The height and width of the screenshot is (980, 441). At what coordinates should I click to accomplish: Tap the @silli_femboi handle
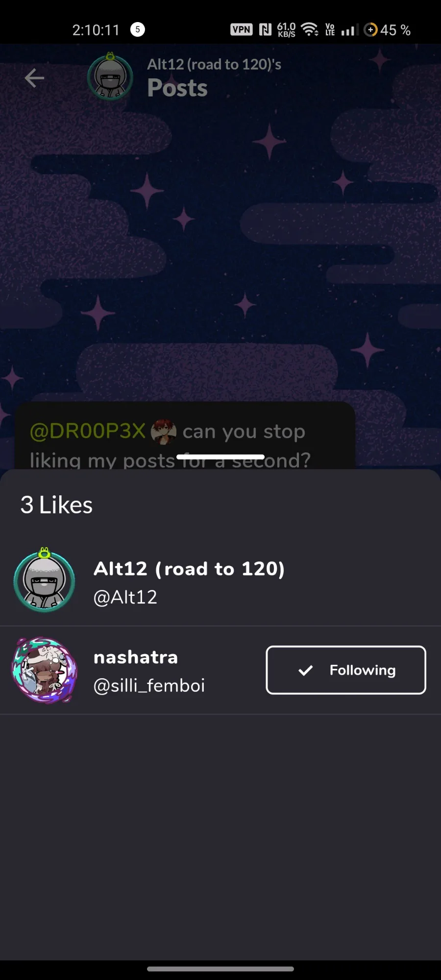coord(149,686)
